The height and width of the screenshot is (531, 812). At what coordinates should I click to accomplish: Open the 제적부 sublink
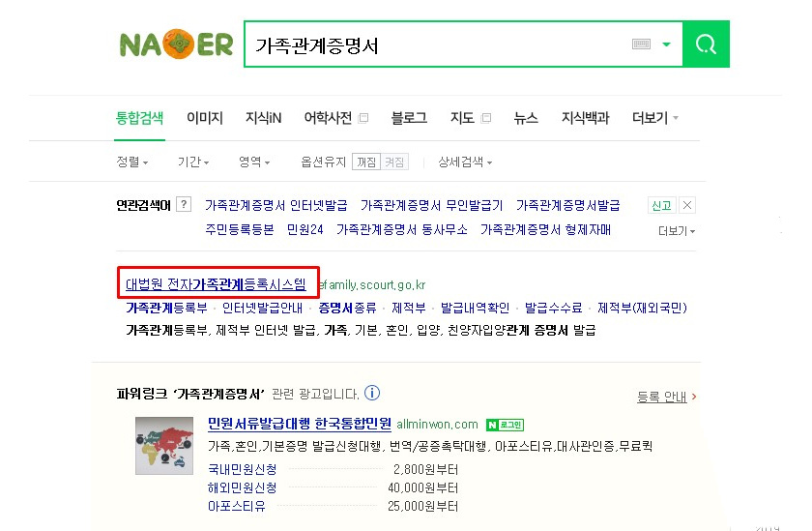point(409,309)
